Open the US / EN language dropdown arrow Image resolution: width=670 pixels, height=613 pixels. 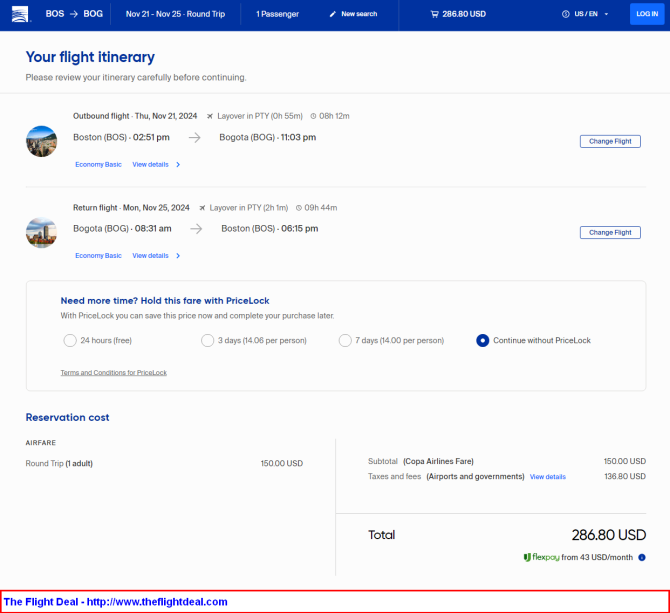(x=606, y=14)
